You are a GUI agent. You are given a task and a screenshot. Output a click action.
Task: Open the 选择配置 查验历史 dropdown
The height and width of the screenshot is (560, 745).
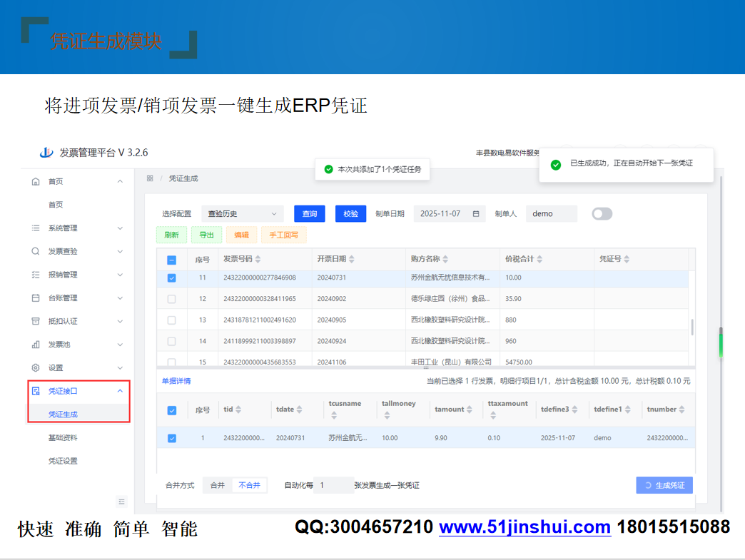(x=242, y=214)
